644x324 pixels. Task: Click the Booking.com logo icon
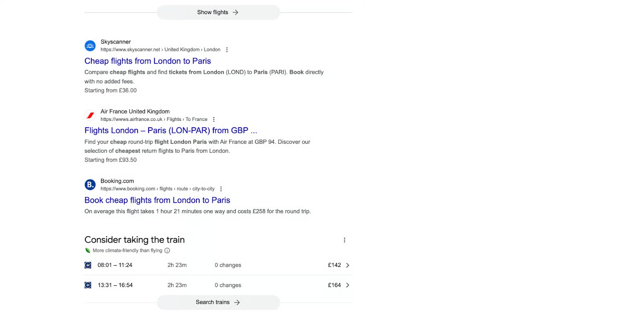(x=90, y=185)
